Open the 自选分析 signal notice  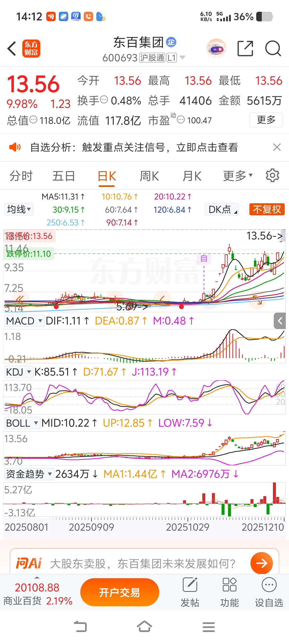click(134, 147)
